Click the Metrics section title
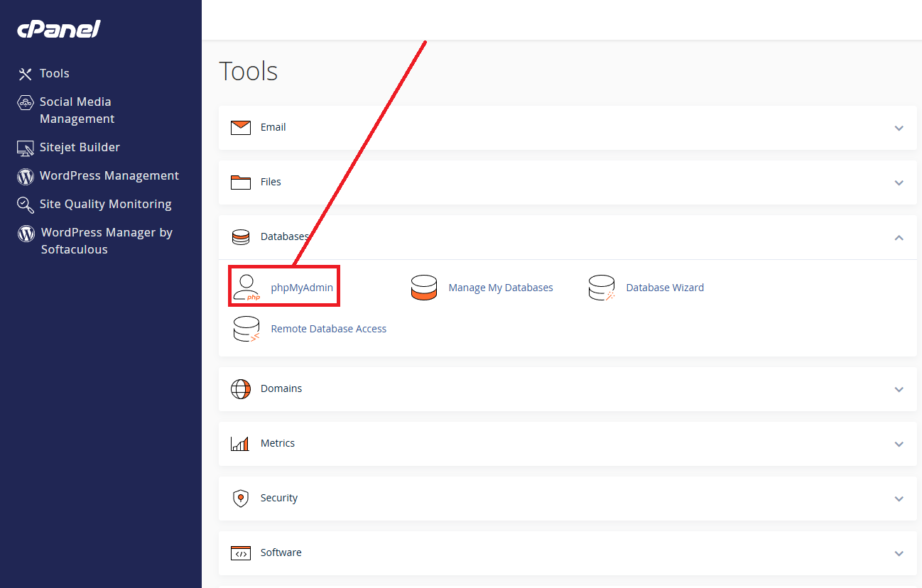 point(278,444)
